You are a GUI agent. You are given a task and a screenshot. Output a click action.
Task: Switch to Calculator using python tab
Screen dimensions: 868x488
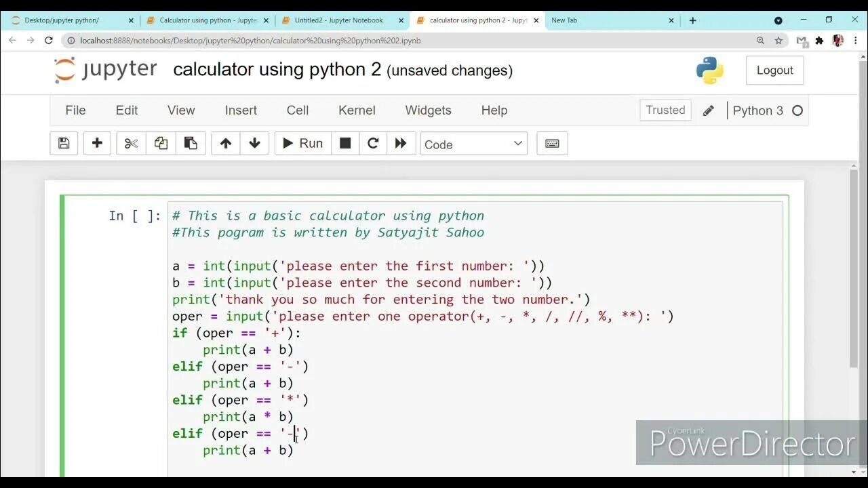click(207, 20)
